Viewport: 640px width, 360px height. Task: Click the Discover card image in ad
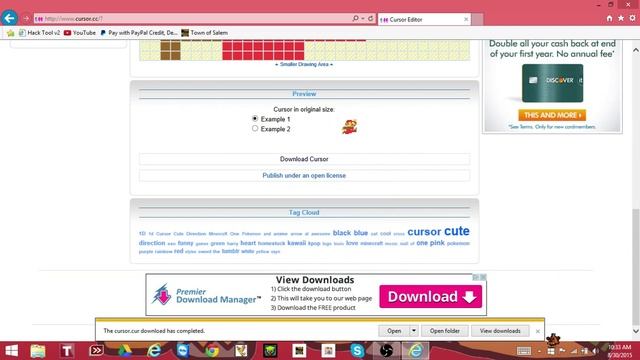point(552,83)
